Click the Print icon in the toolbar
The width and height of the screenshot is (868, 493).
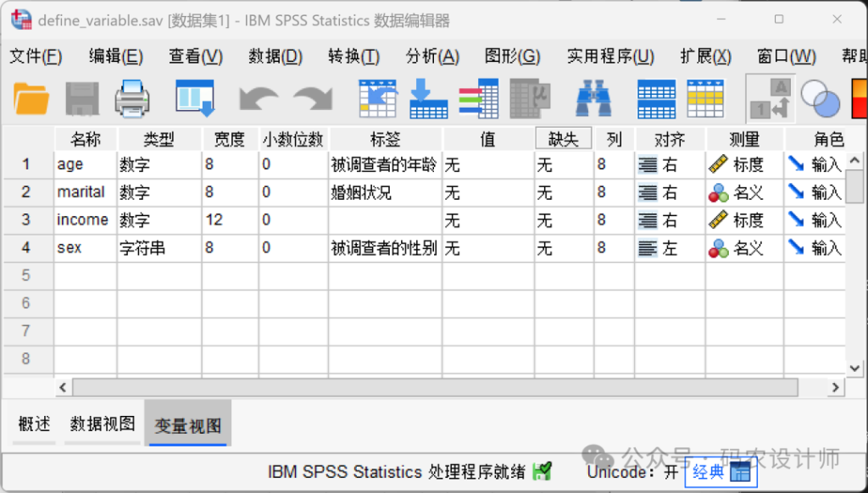(x=132, y=99)
